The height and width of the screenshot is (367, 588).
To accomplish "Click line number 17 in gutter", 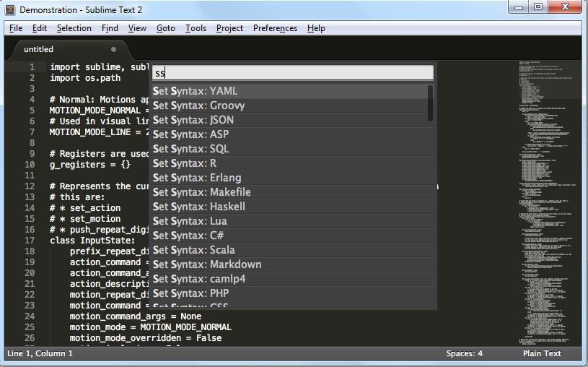I will click(x=30, y=241).
